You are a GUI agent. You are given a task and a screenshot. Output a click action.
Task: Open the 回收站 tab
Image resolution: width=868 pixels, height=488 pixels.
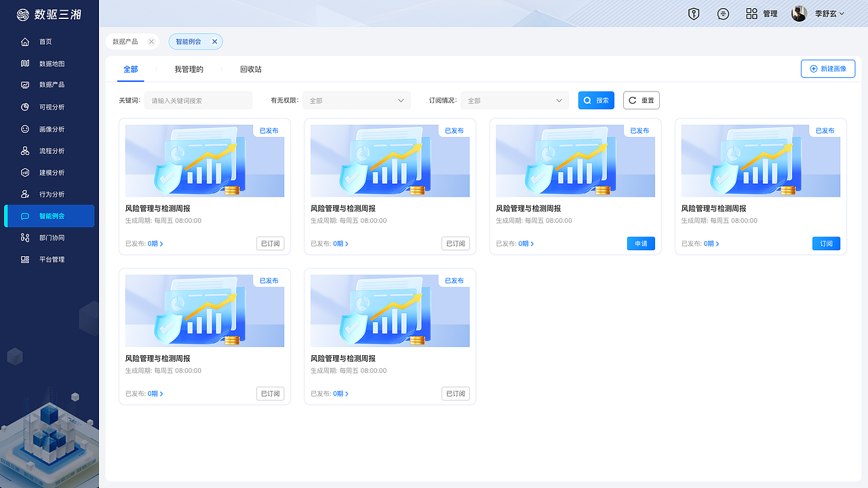[x=251, y=68]
